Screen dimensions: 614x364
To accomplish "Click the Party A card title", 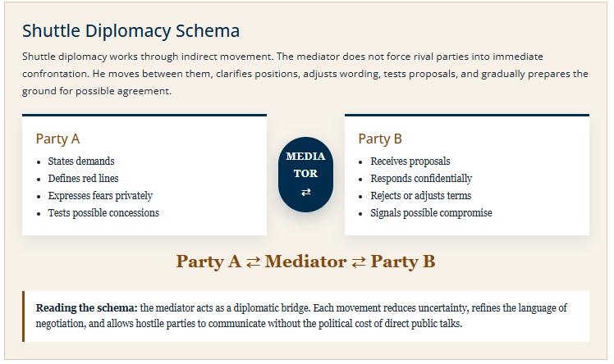I will [x=57, y=139].
